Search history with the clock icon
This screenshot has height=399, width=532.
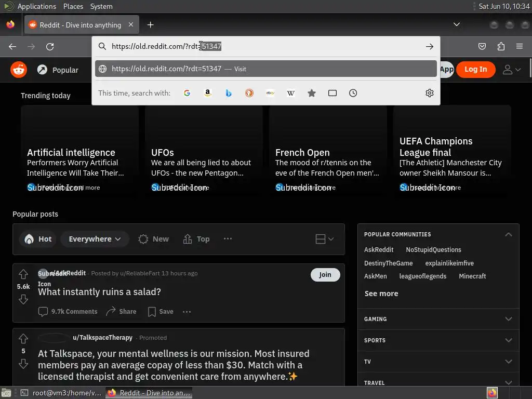(353, 93)
